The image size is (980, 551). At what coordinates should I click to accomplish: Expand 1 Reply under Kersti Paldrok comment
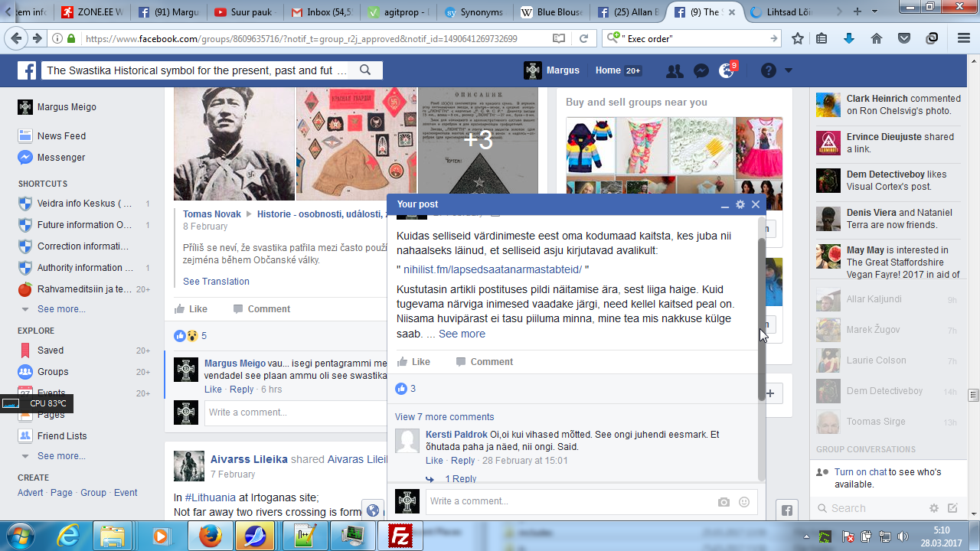pos(461,479)
